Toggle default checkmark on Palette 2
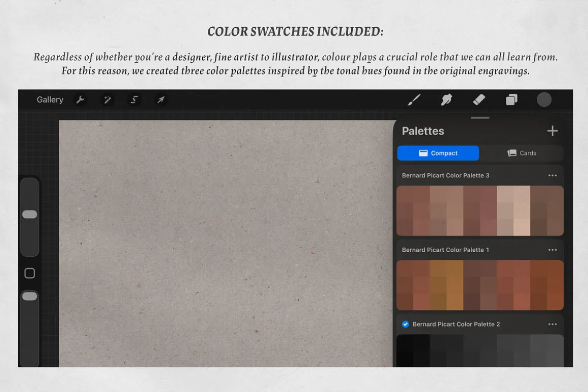The image size is (588, 392). (x=406, y=324)
